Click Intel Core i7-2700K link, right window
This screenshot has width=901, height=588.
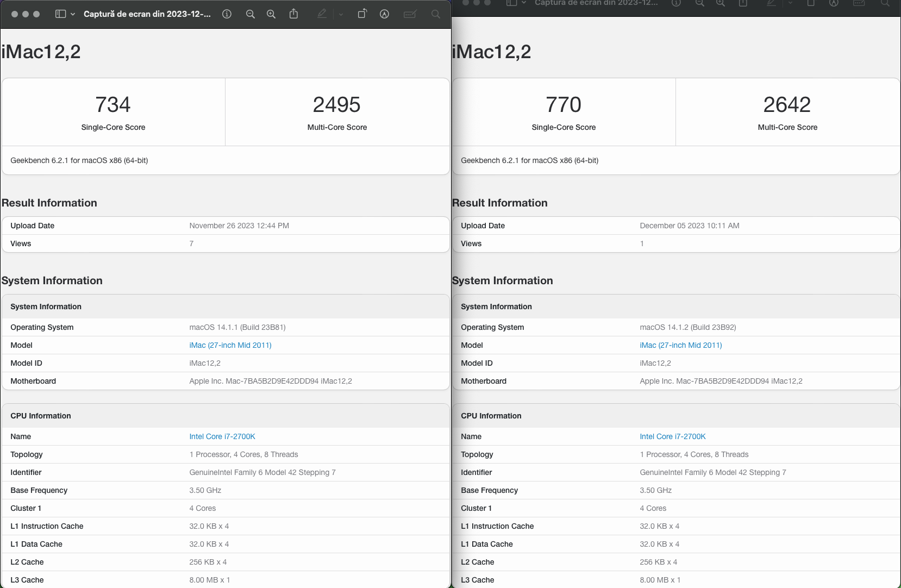point(673,436)
